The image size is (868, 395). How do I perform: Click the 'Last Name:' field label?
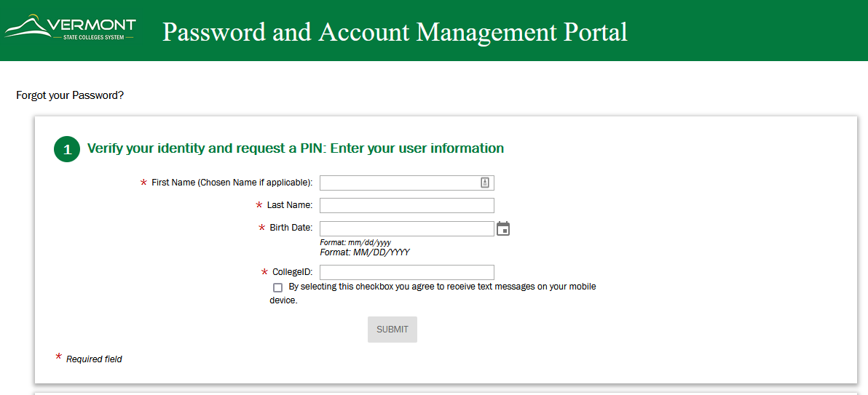(x=289, y=205)
